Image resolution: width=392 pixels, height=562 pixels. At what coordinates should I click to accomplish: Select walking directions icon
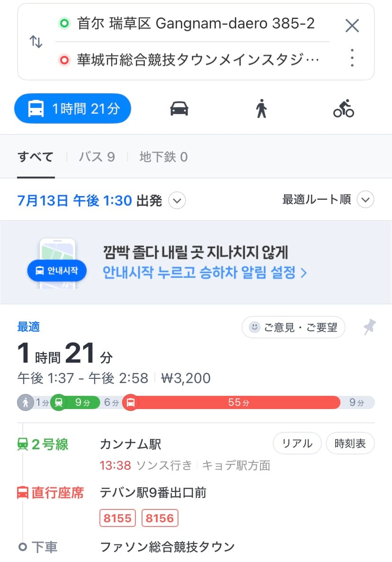[x=261, y=109]
